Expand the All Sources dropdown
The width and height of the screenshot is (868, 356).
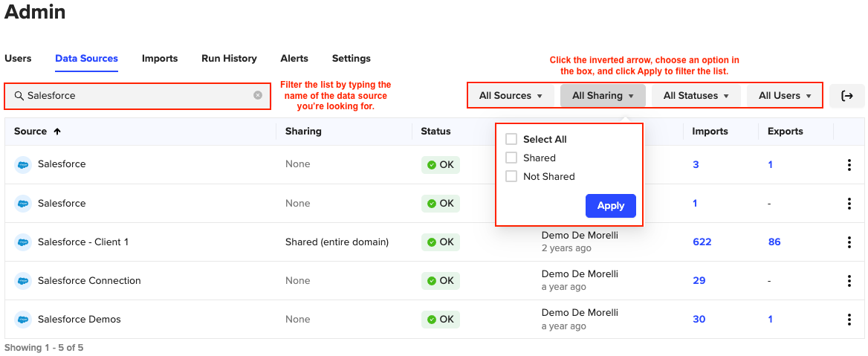point(511,96)
